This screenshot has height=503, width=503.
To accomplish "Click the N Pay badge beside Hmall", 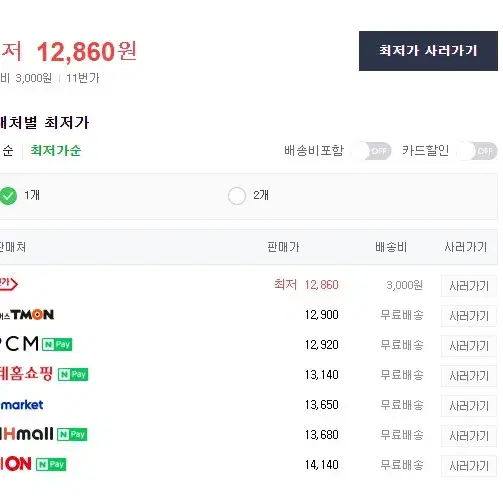I will (72, 435).
